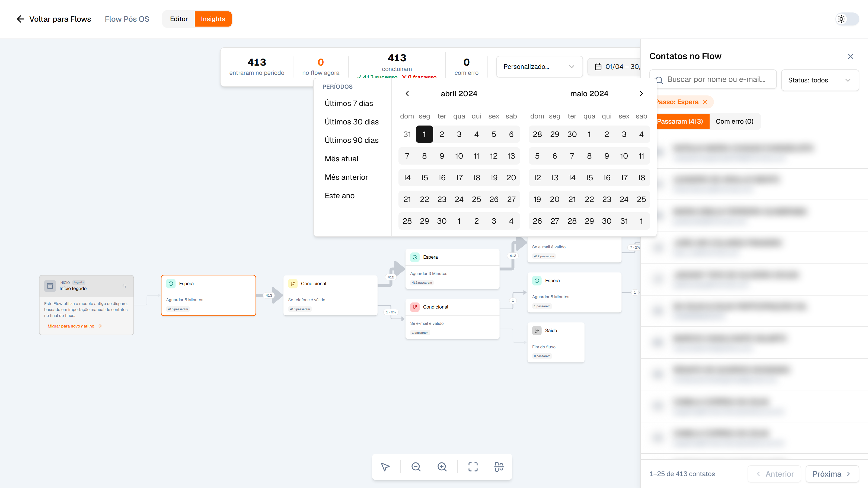
Task: Click the contact search field
Action: (x=713, y=79)
